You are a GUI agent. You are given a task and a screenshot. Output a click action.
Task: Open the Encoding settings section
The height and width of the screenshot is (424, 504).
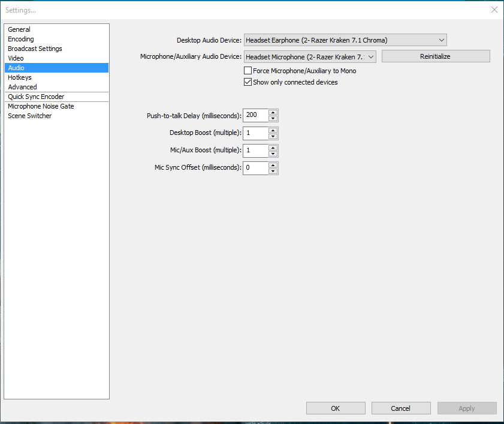coord(56,39)
